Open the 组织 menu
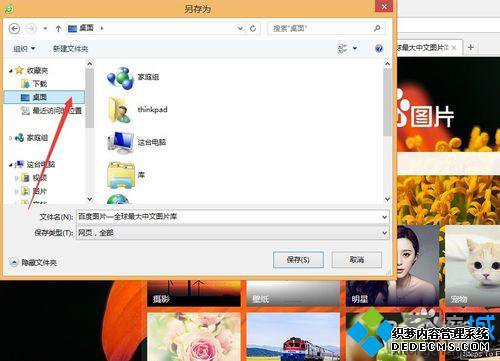Image resolution: width=500 pixels, height=361 pixels. coord(24,49)
